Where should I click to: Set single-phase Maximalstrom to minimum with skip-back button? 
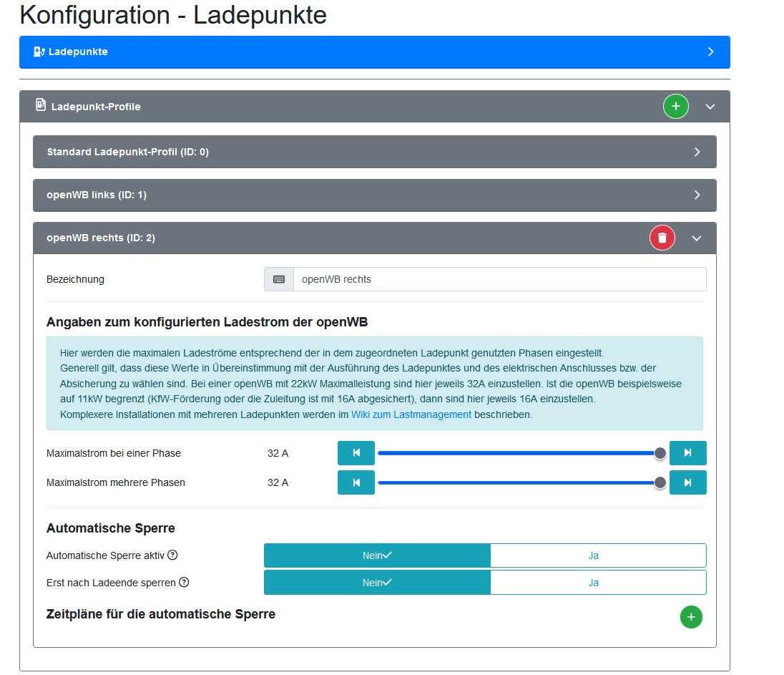point(356,453)
